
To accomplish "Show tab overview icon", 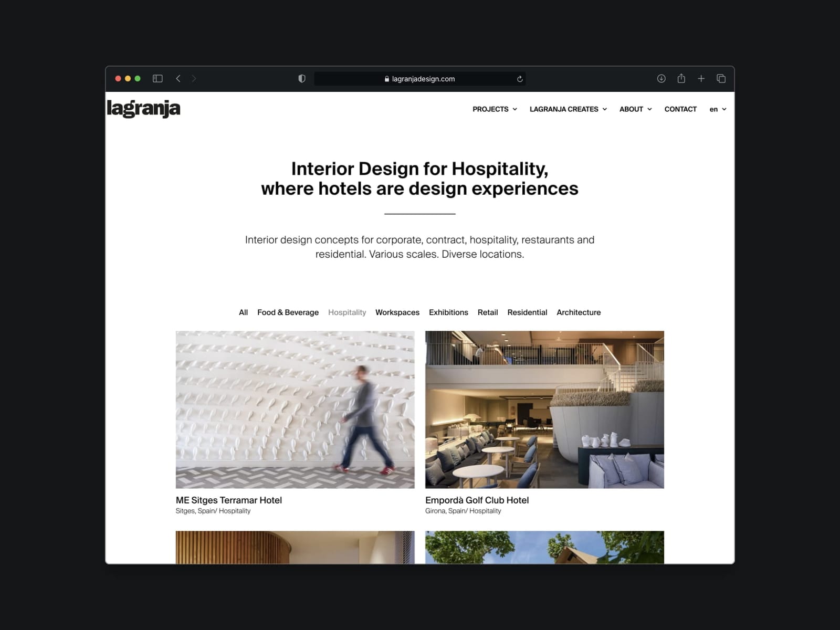I will pos(721,79).
